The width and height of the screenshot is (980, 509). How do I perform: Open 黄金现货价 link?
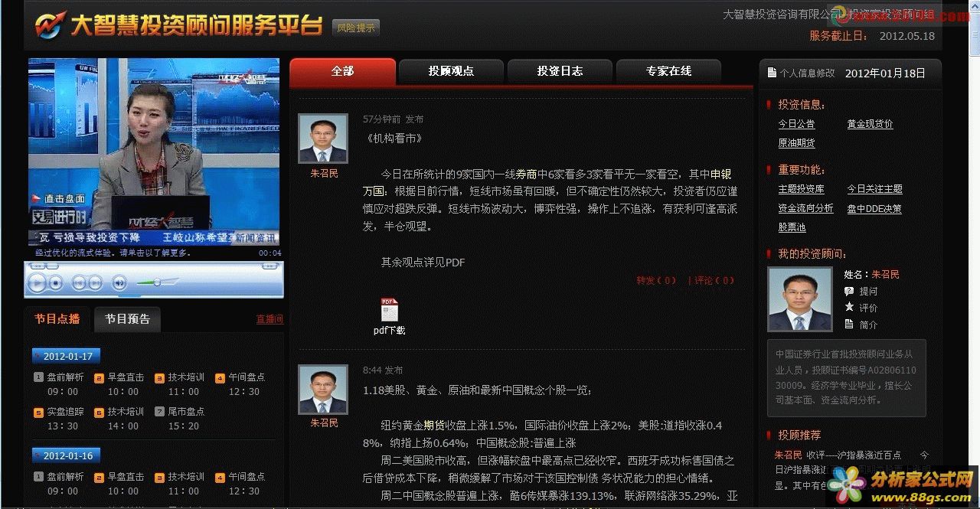click(870, 124)
